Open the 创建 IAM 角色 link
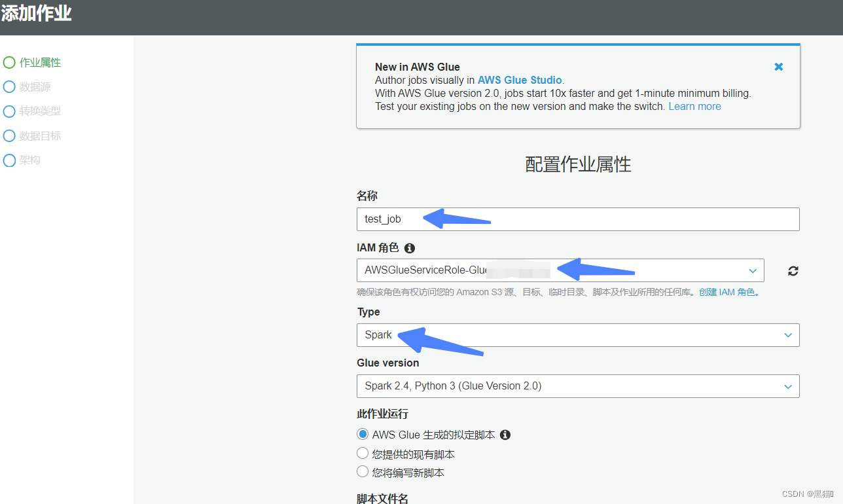The width and height of the screenshot is (843, 504). [726, 292]
